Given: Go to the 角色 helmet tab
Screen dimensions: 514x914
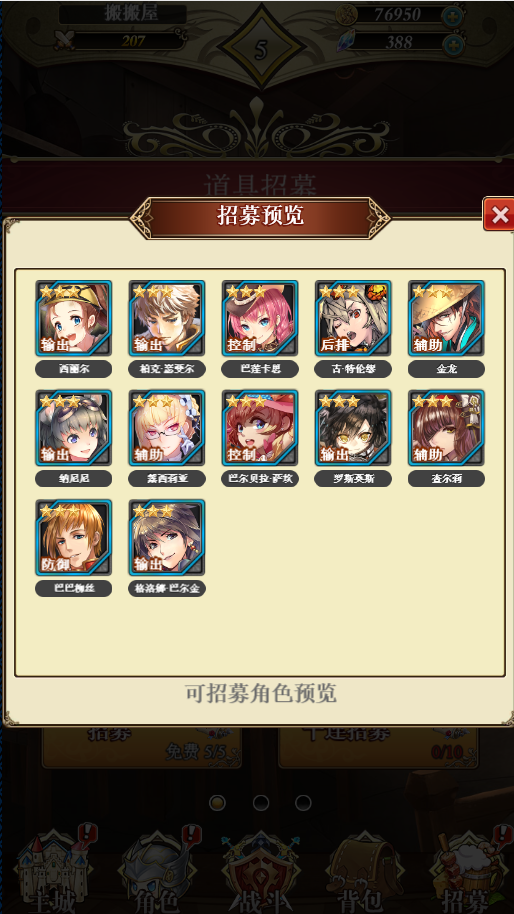Looking at the screenshot, I should point(156,870).
